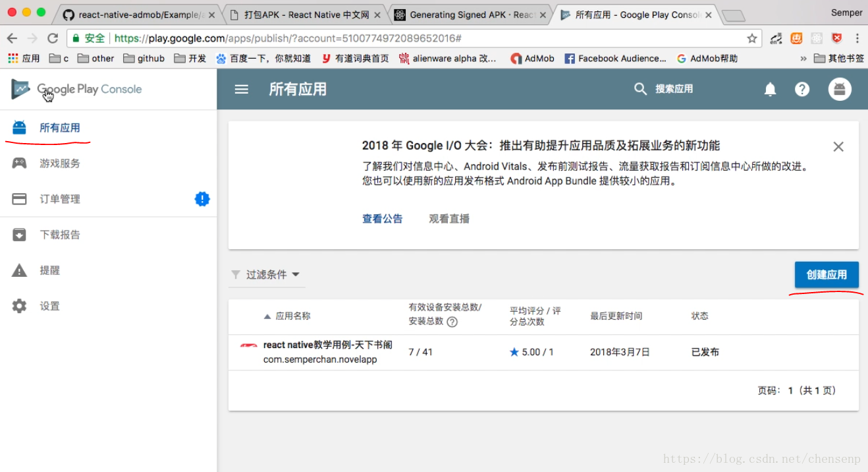
Task: Open the AdMob帮助 bookmark
Action: point(707,59)
